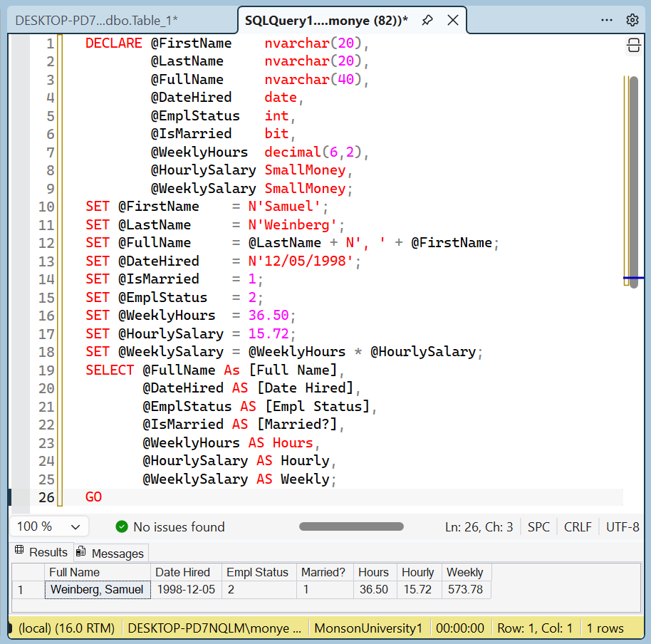The width and height of the screenshot is (651, 644).
Task: Click the green No issues found checkmark
Action: (x=122, y=526)
